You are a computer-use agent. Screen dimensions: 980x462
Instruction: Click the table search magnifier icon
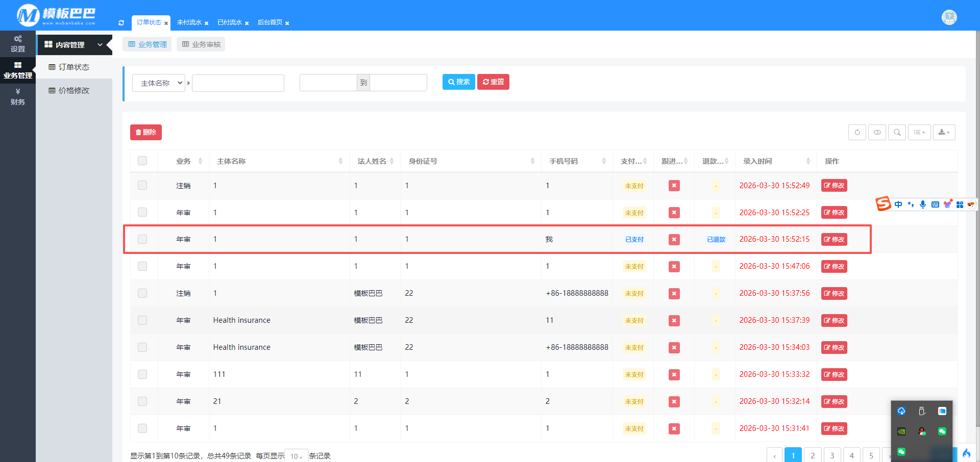(897, 133)
